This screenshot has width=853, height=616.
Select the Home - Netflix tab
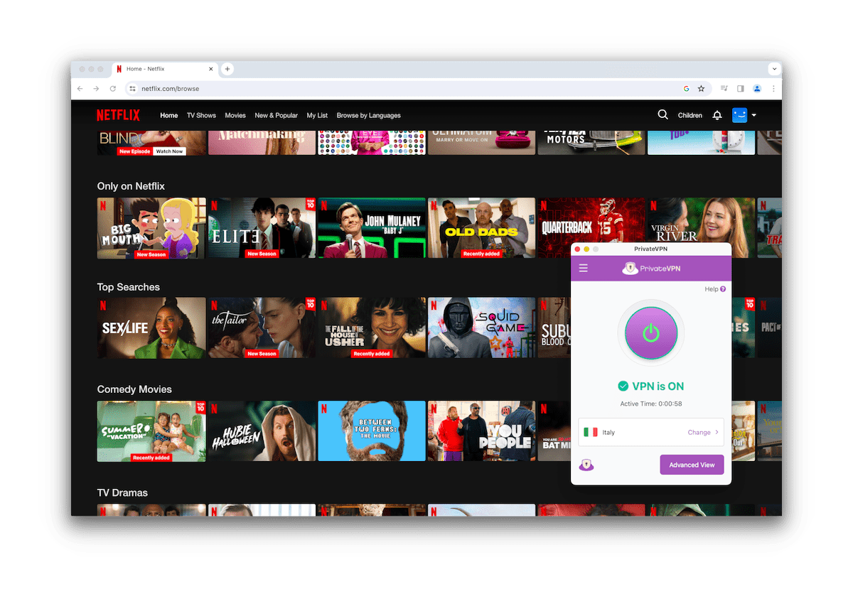point(163,69)
